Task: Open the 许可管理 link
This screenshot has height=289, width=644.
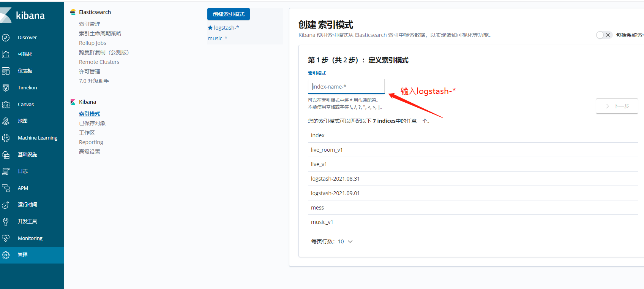Action: pos(90,71)
